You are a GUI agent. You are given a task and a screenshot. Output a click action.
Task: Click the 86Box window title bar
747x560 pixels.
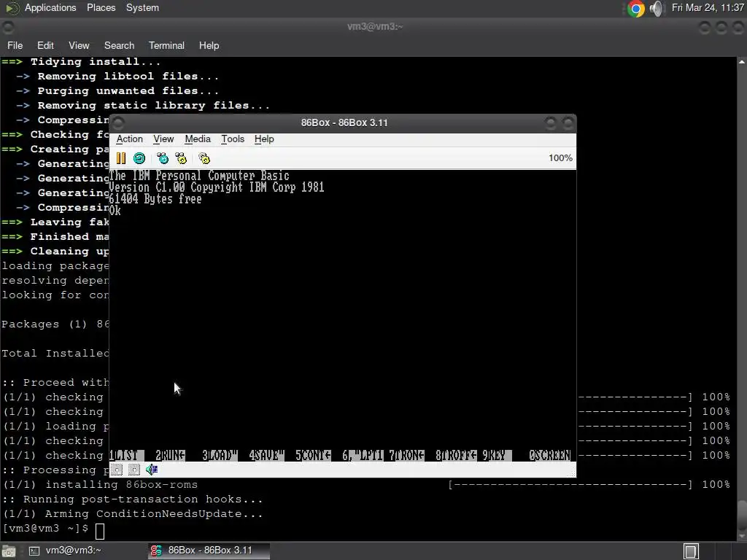coord(343,122)
